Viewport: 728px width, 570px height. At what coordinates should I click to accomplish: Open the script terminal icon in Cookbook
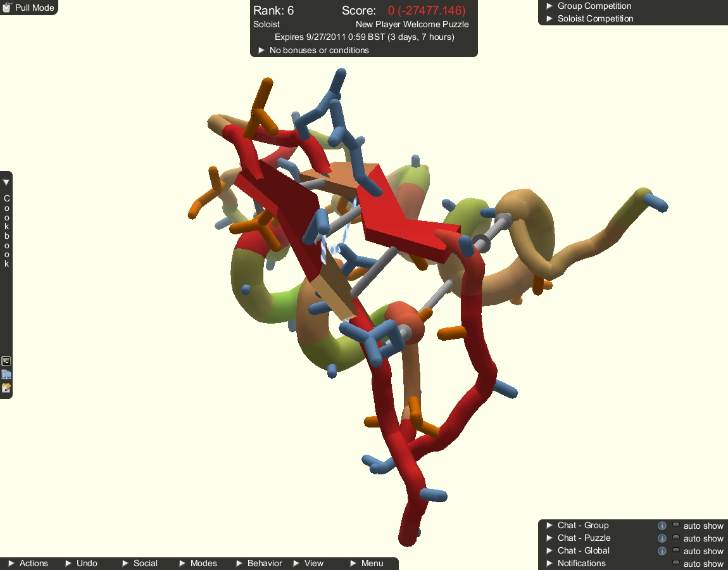click(x=6, y=361)
